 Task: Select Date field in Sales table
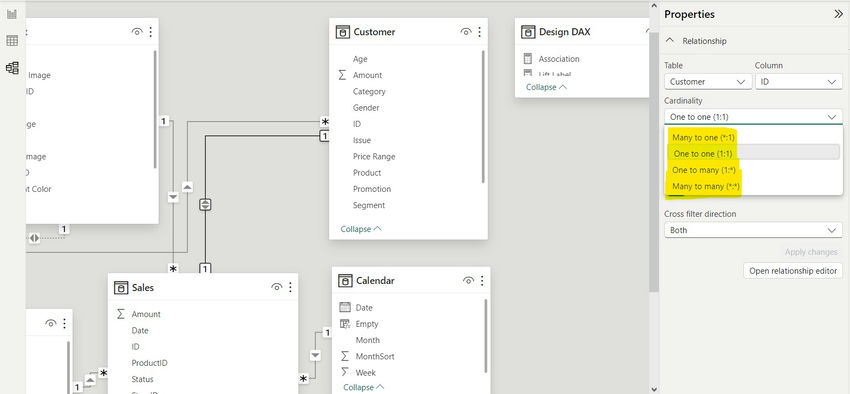(140, 330)
